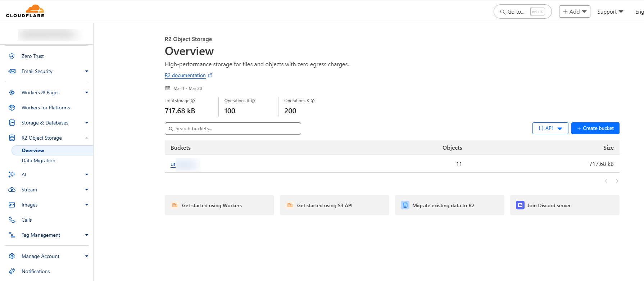Click the Search buckets input field

click(x=233, y=128)
